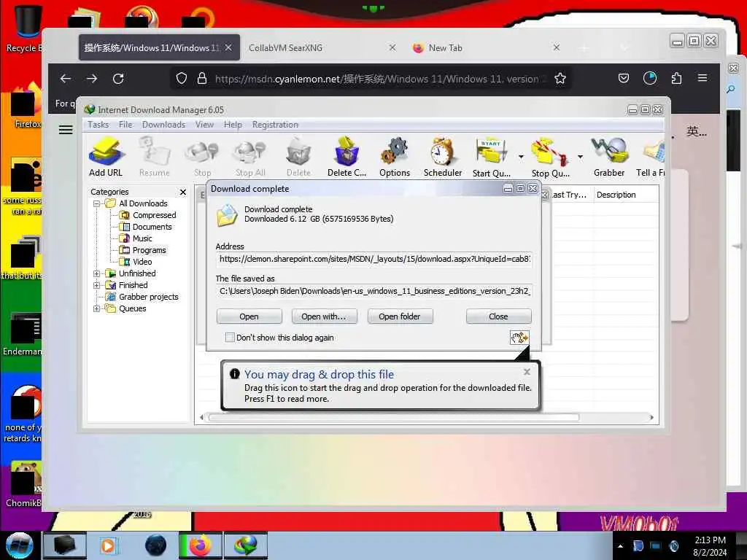Click the file saved as path field
This screenshot has height=560, width=747.
tap(374, 291)
